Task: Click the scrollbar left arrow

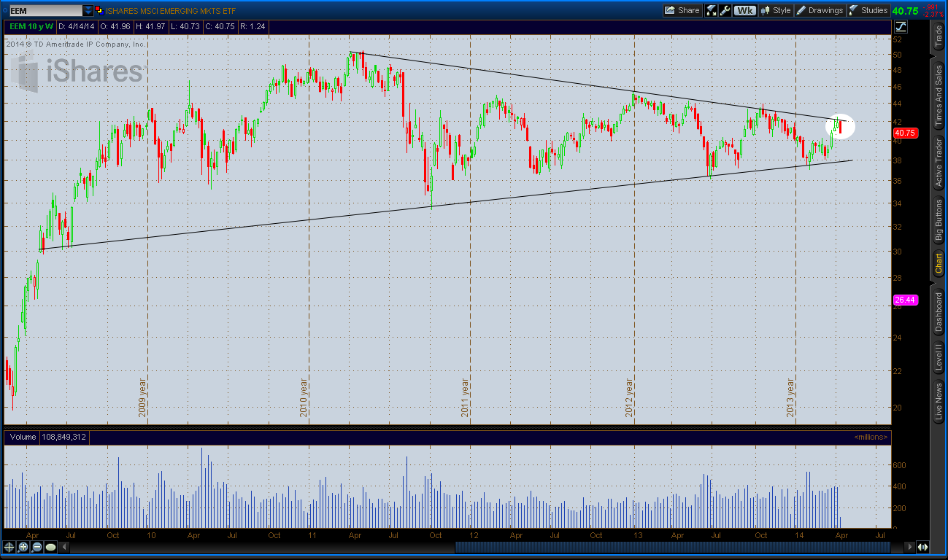Action: pyautogui.click(x=65, y=547)
